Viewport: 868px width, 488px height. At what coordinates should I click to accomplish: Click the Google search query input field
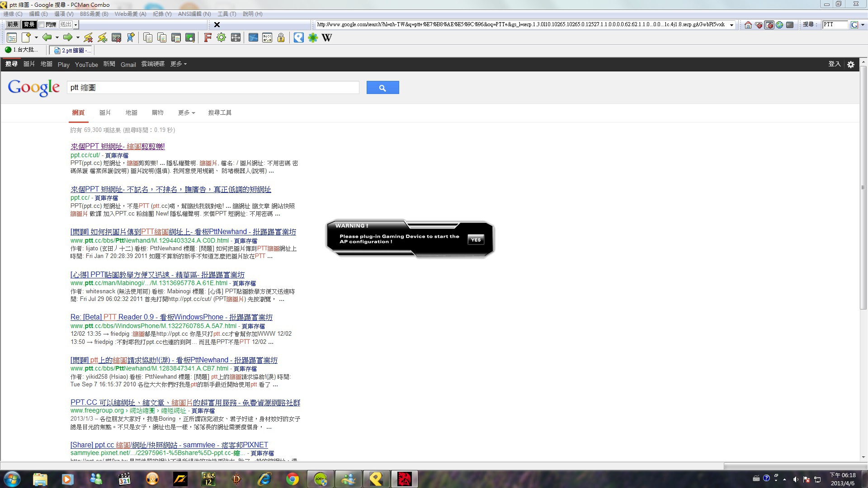coord(213,88)
